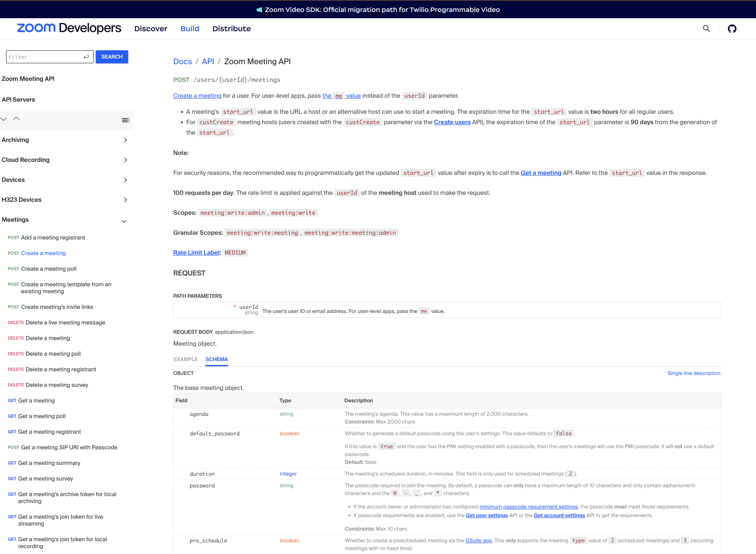The image size is (756, 554).
Task: Click the pre_schedule field name
Action: point(208,541)
